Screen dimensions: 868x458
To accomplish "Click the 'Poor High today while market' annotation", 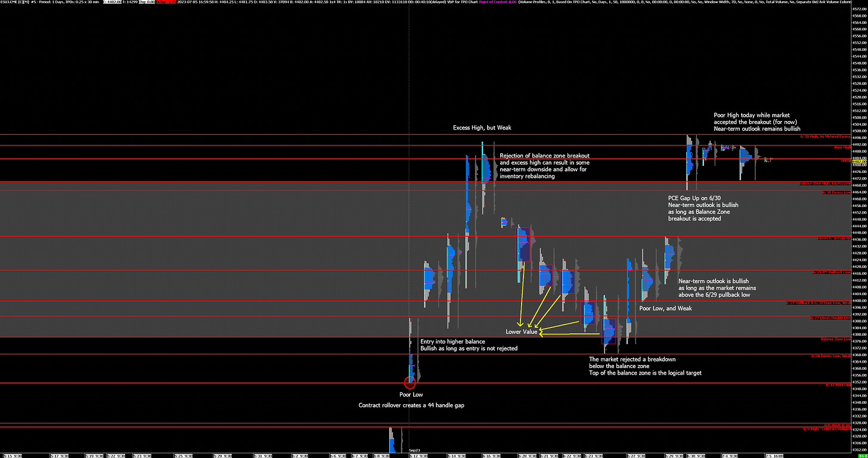I will coord(751,114).
